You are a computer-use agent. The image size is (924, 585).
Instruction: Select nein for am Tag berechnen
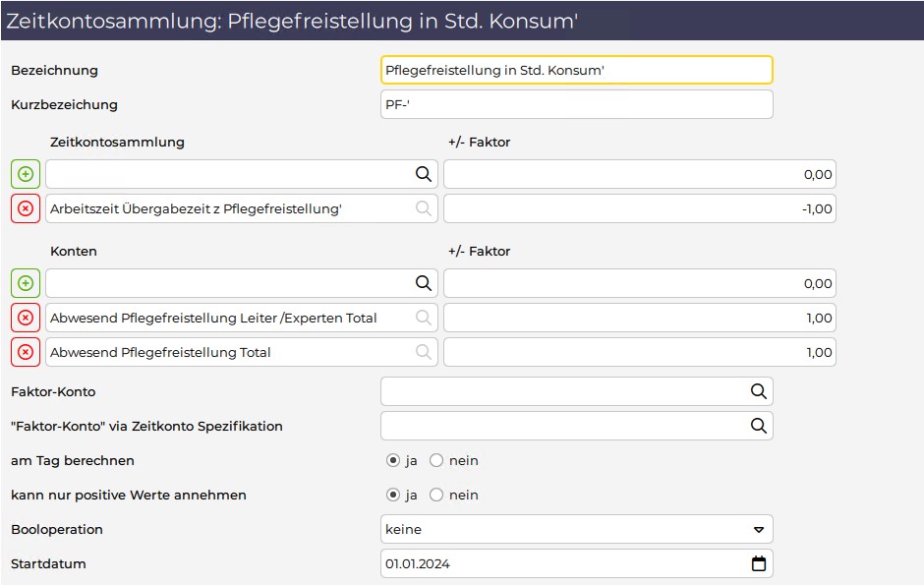tap(436, 461)
